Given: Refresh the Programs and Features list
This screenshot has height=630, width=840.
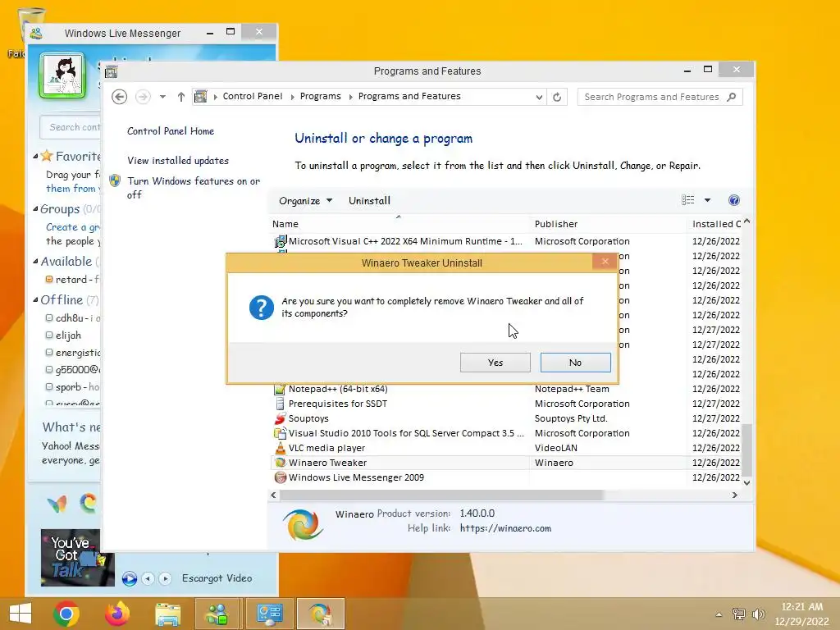Looking at the screenshot, I should [557, 97].
